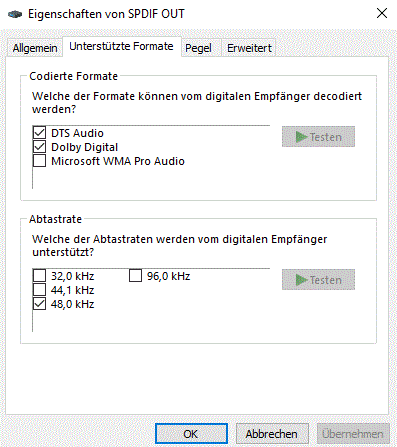Enable Microsoft WMA Pro Audio format
The height and width of the screenshot is (447, 397).
[40, 161]
